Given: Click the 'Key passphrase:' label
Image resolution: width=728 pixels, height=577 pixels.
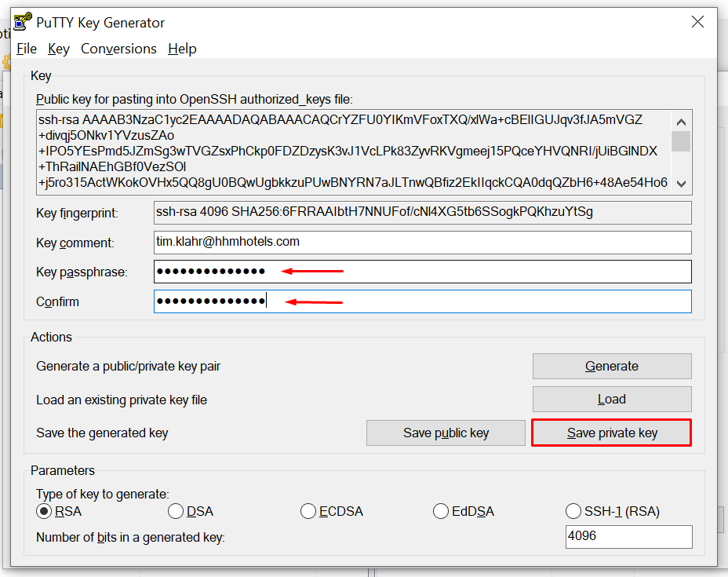Looking at the screenshot, I should (x=82, y=272).
